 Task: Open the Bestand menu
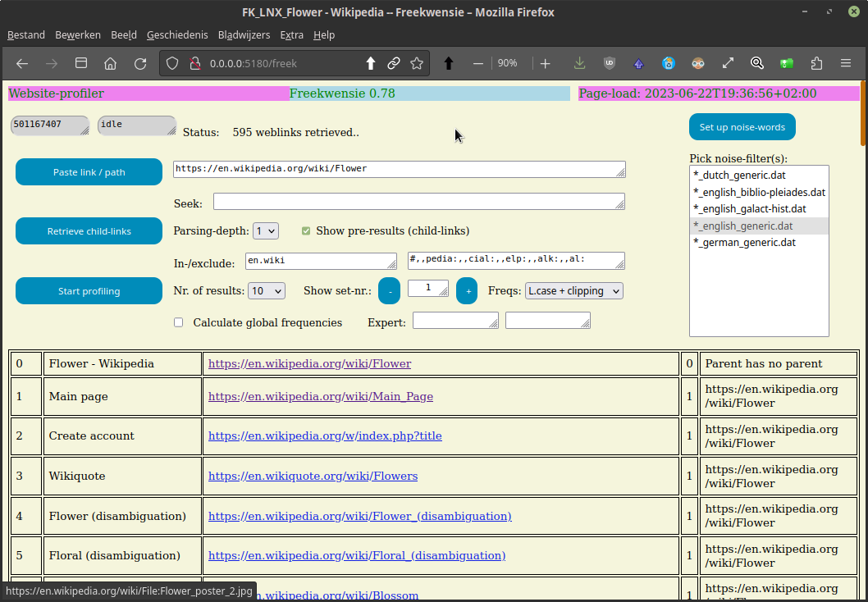coord(26,35)
